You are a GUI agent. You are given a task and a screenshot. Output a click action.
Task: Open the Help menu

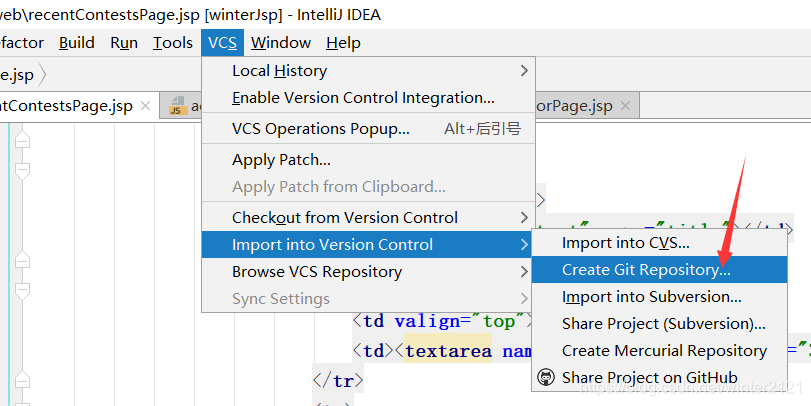(343, 42)
